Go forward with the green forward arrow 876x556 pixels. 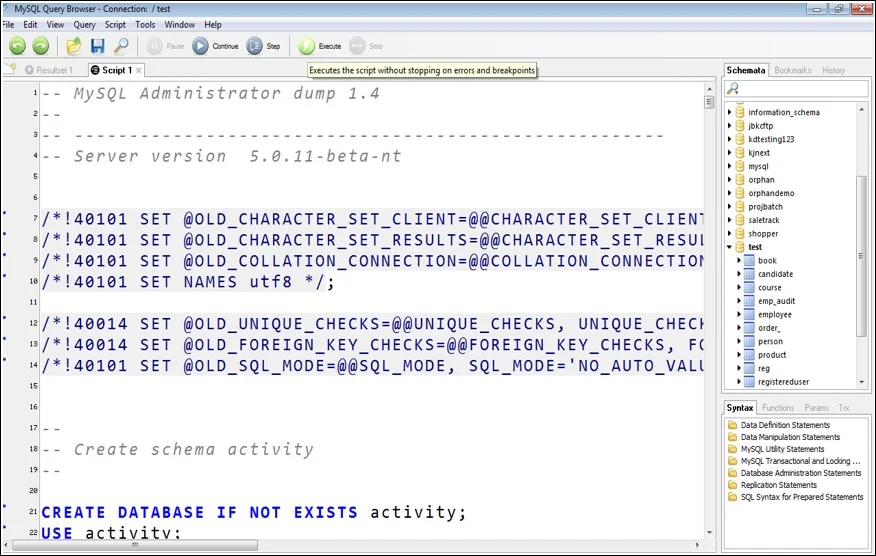(x=40, y=46)
